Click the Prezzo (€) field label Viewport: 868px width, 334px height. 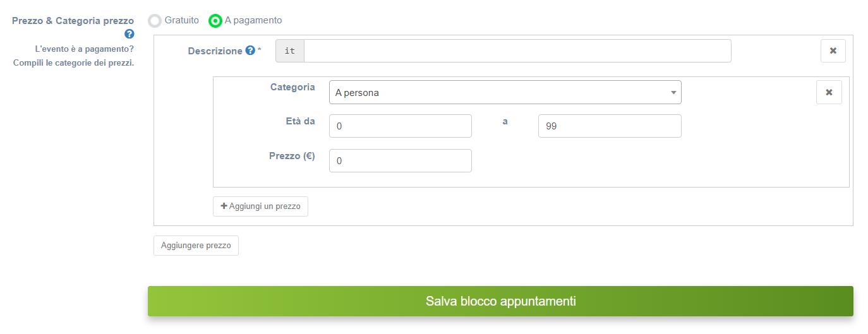coord(292,156)
